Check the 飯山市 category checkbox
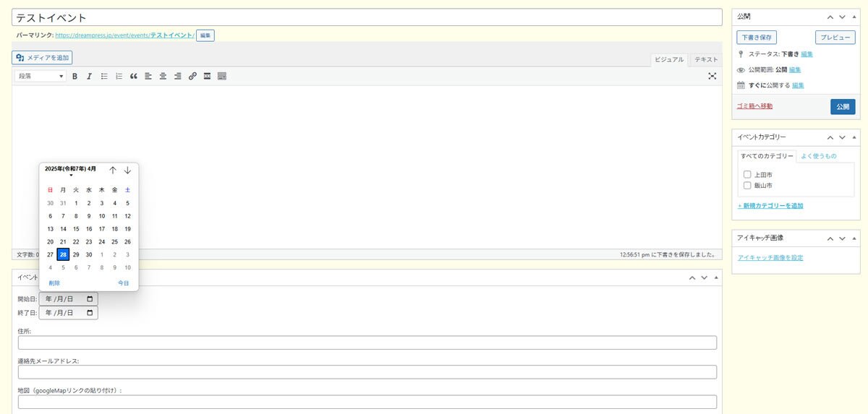This screenshot has width=868, height=414. (x=747, y=186)
